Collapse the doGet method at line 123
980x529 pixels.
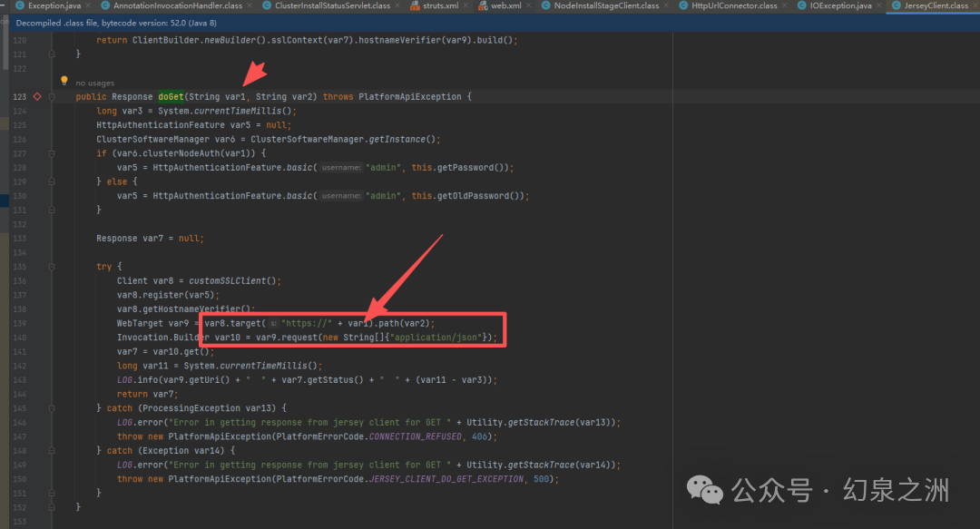point(52,97)
